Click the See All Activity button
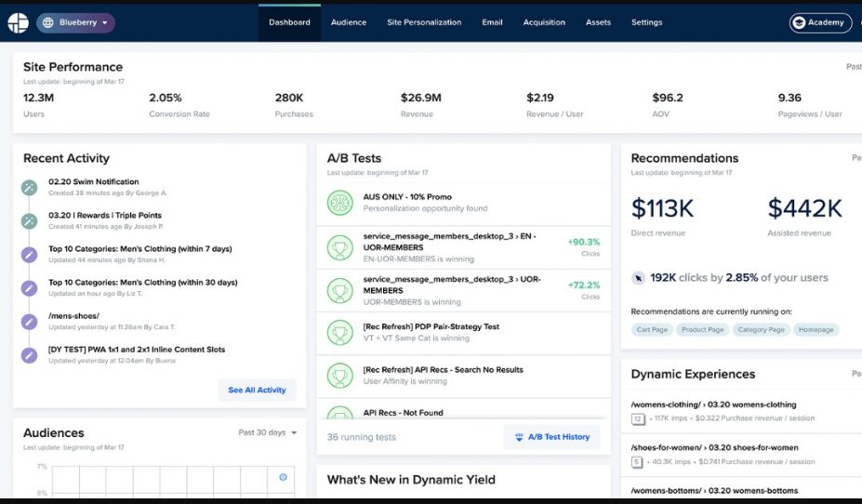862x504 pixels. (257, 390)
